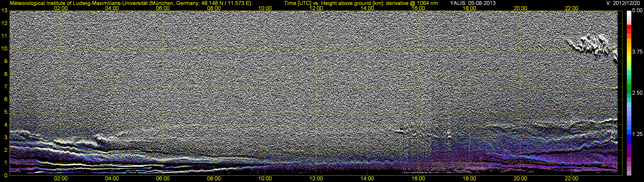Screen dimensions: 644x182
Task: Click the 8 km height axis label
Action: pos(6,74)
